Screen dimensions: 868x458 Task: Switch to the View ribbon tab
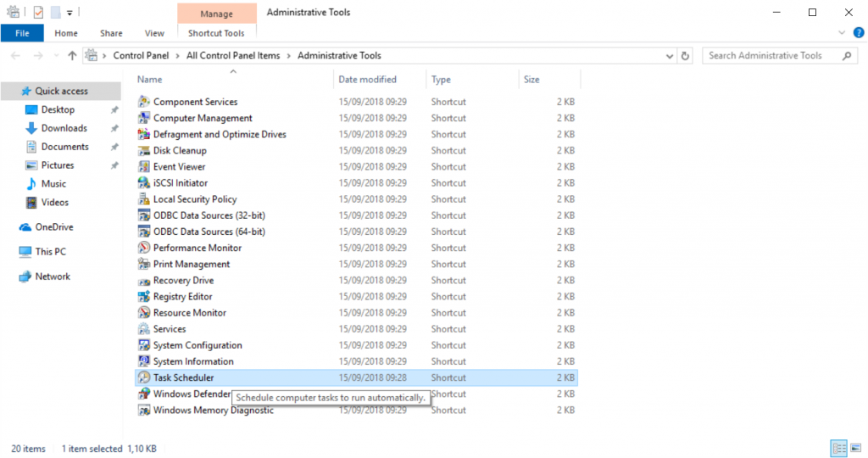tap(154, 33)
